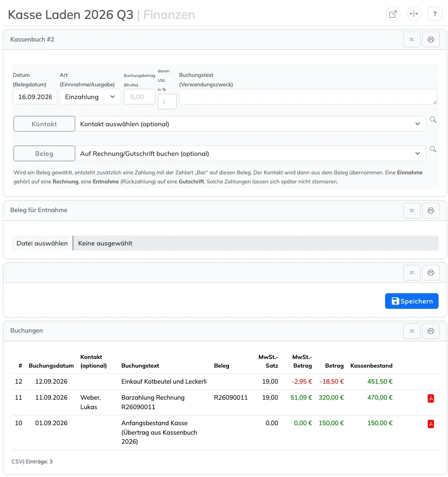Select Beleg number R26090011 in table
The image size is (448, 477).
[x=231, y=398]
